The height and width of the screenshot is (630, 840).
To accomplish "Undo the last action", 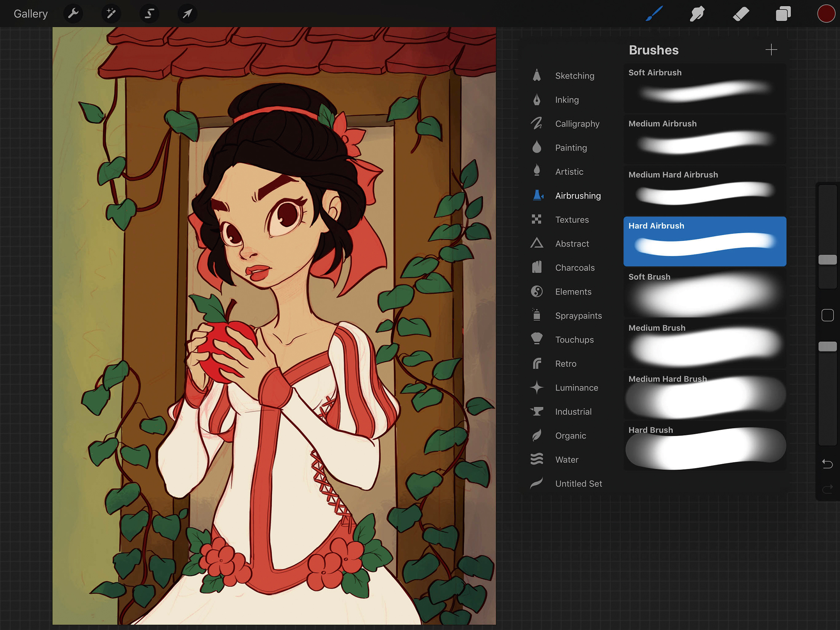I will [827, 464].
